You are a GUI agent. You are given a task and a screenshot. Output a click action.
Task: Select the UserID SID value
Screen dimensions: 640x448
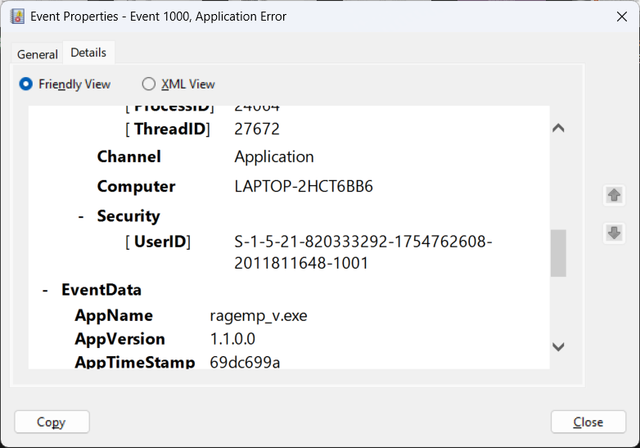coord(363,252)
